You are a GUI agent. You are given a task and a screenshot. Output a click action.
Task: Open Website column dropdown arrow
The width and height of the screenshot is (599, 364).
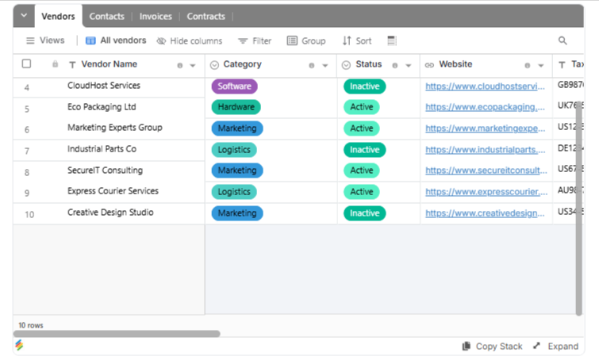(540, 66)
